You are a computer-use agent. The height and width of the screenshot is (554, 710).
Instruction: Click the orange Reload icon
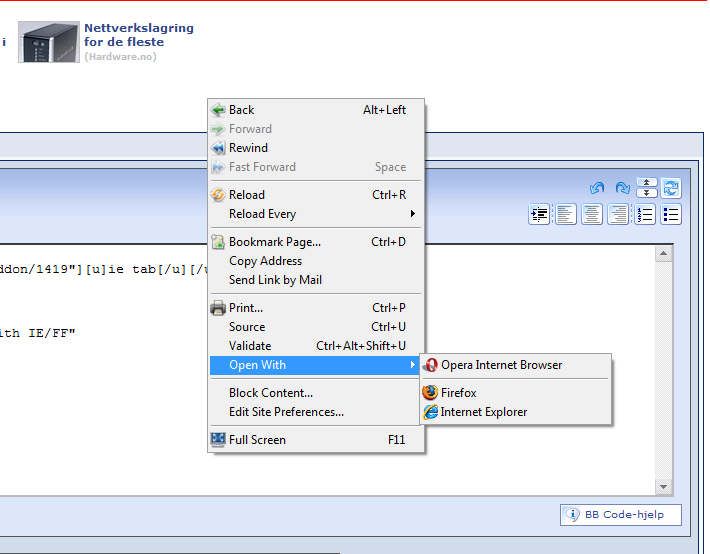(x=218, y=195)
